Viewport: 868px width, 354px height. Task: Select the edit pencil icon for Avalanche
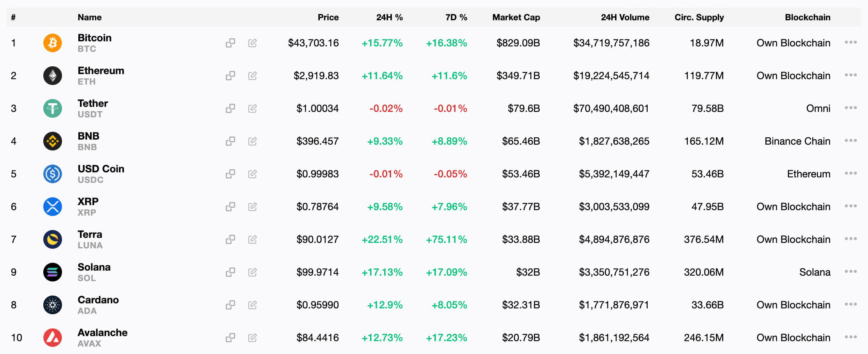click(253, 338)
